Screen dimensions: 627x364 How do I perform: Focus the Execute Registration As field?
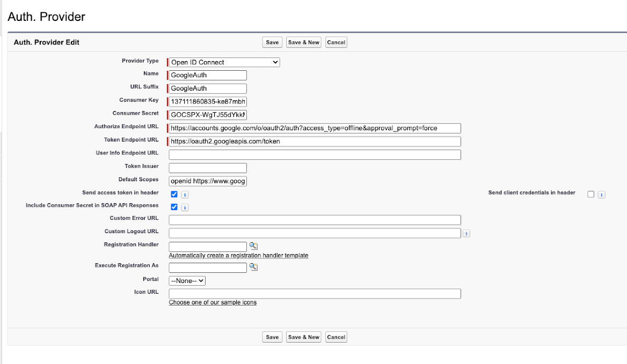point(208,268)
